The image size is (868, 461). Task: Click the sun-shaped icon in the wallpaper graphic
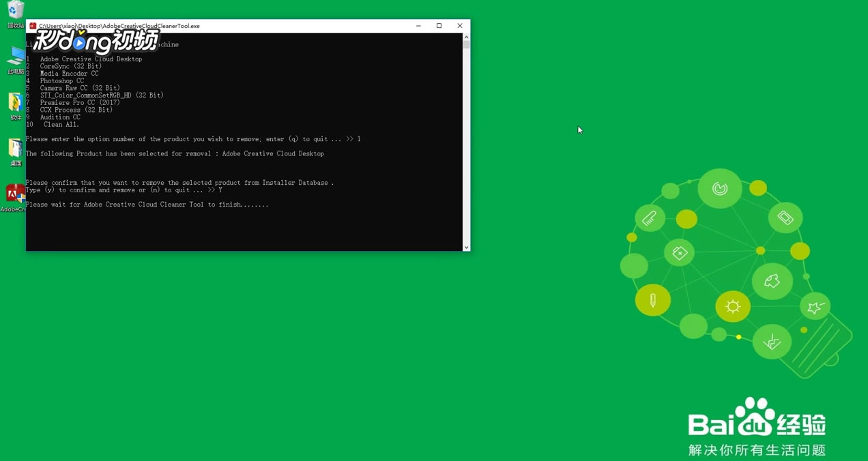tap(733, 306)
